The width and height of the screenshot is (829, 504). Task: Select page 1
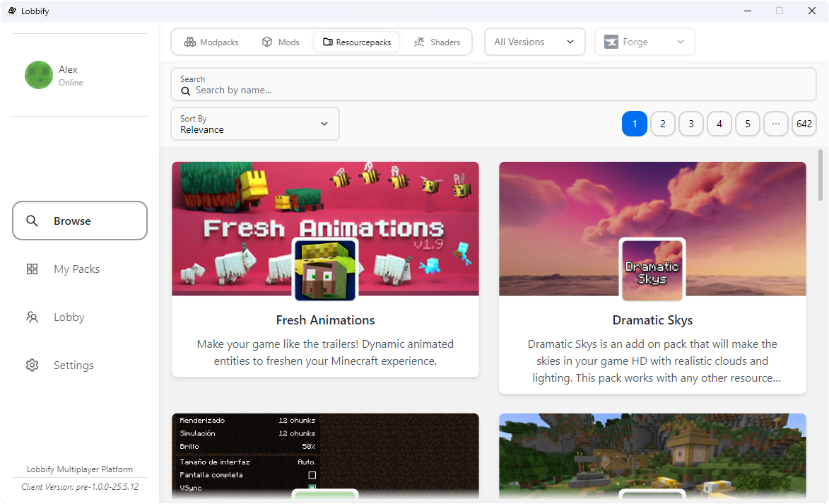point(635,124)
